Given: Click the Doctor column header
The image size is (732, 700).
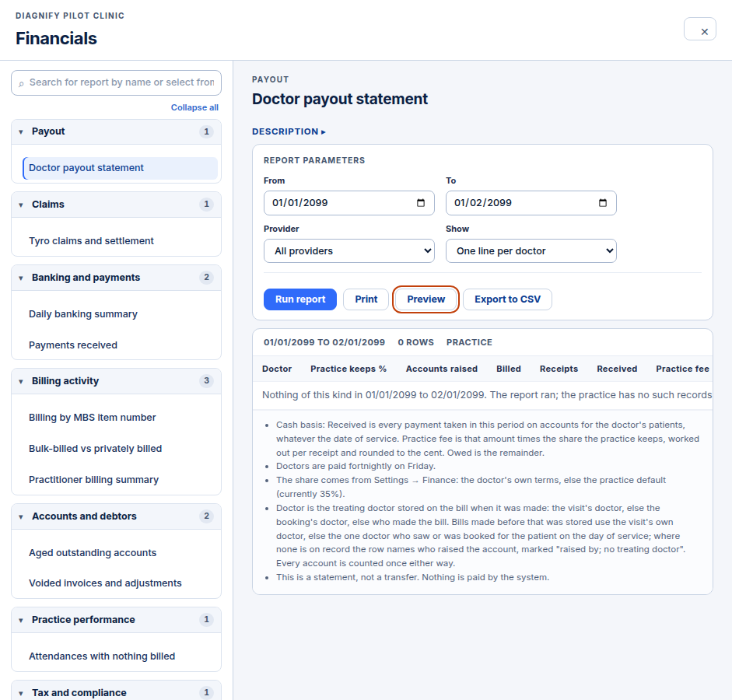Looking at the screenshot, I should point(277,369).
